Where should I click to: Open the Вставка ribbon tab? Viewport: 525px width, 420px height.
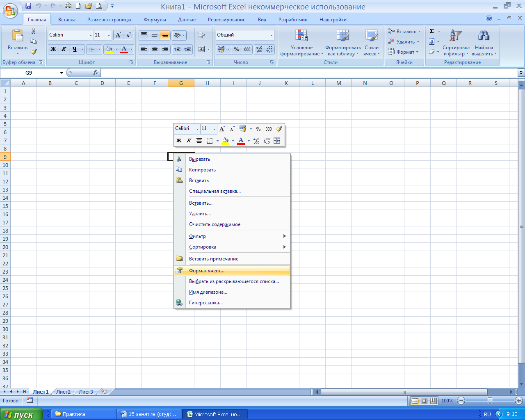click(67, 19)
